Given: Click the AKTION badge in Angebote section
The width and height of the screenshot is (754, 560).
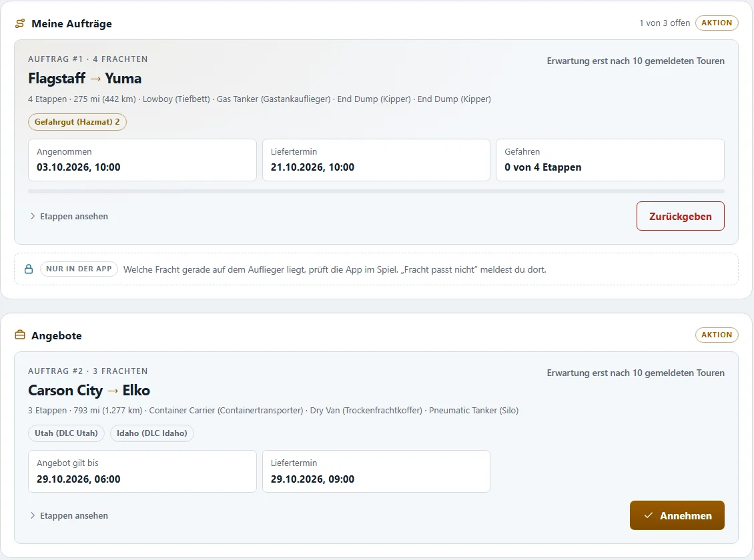Looking at the screenshot, I should [717, 335].
